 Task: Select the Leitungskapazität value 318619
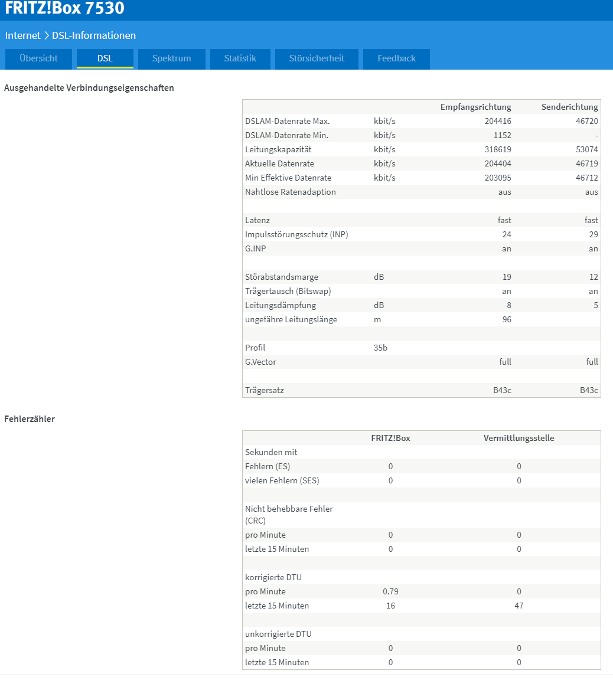click(x=498, y=149)
